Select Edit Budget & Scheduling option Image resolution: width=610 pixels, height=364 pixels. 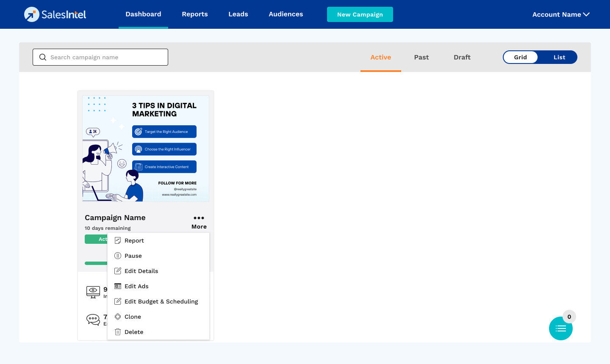coord(161,301)
